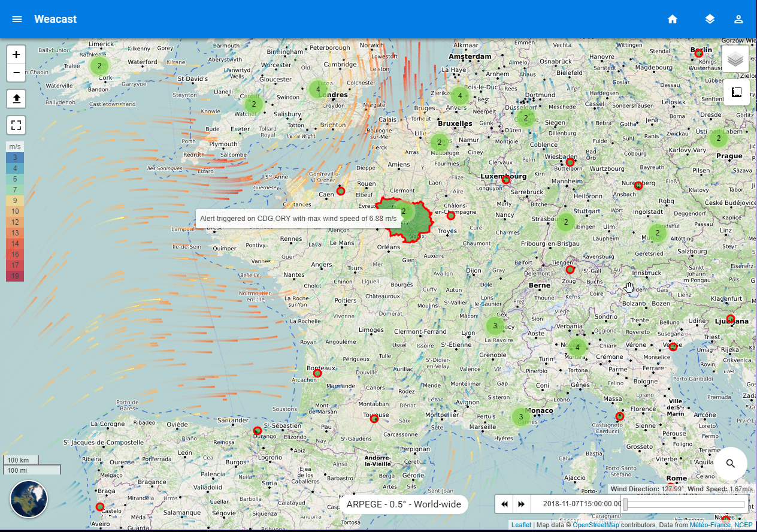Open the round search button
Viewport: 757px width, 532px height.
tap(731, 464)
